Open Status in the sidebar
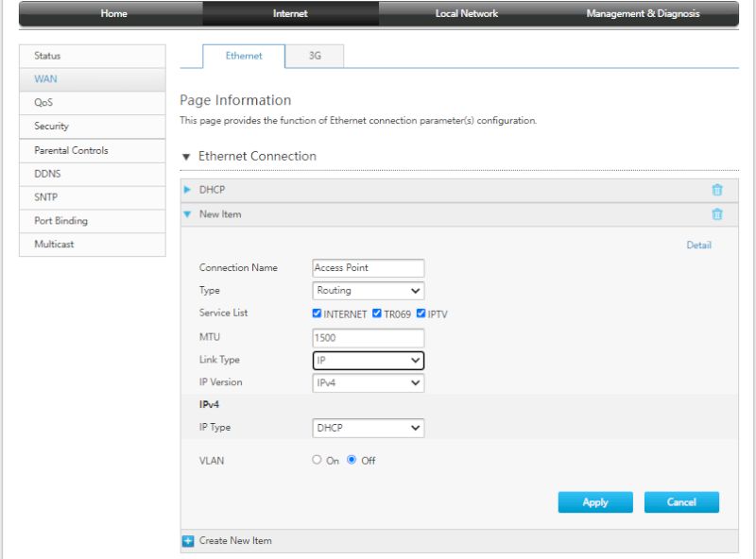 coord(92,56)
